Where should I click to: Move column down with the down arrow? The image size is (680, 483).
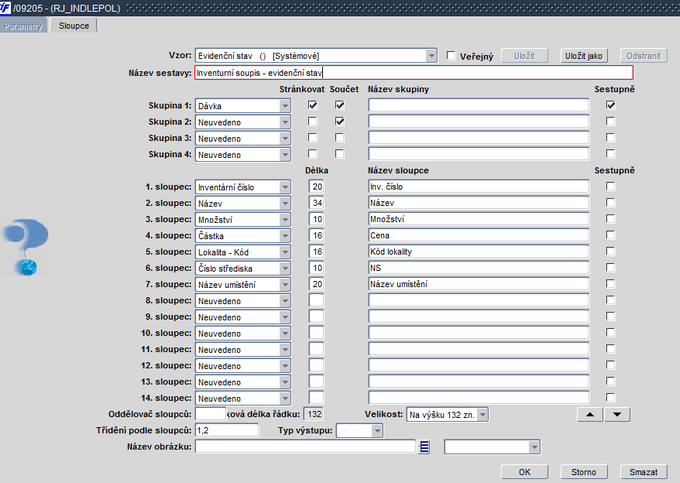tap(617, 415)
